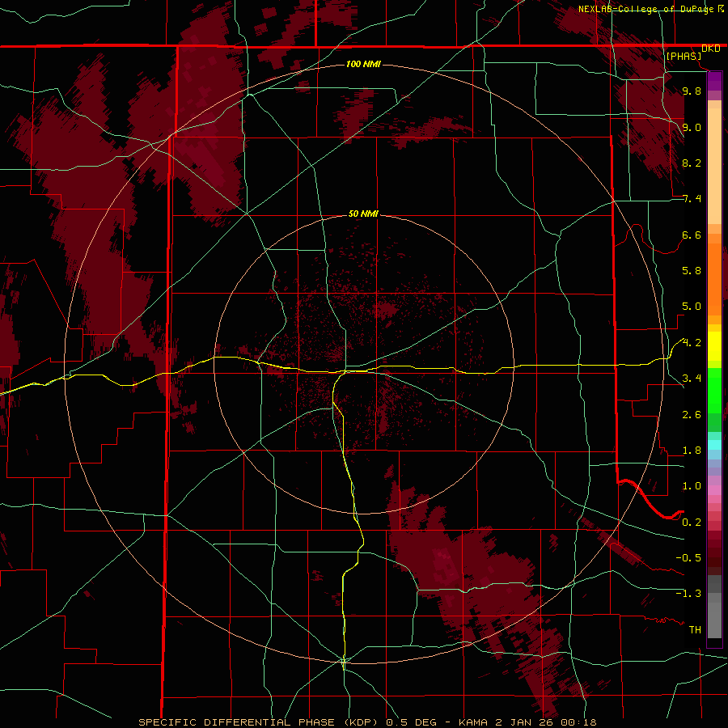The width and height of the screenshot is (728, 728).
Task: Click the -0.5 scale value
Action: 688,557
